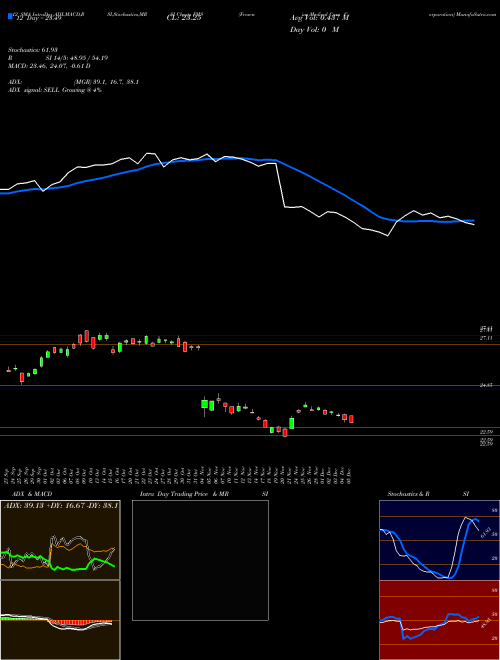The width and height of the screenshot is (500, 660).
Task: Click the blue 12-day SMA legend square
Action: coord(11,16)
